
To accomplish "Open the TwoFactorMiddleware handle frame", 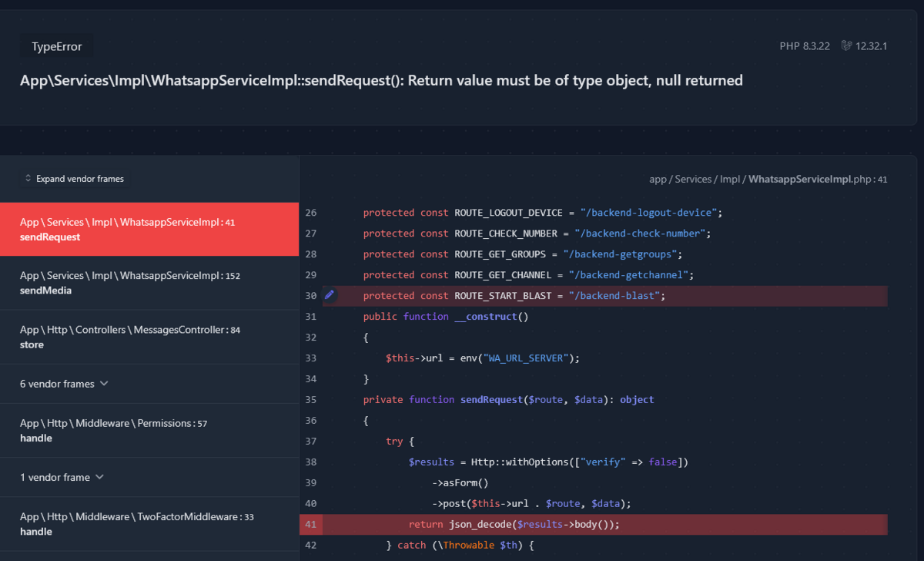I will (149, 524).
